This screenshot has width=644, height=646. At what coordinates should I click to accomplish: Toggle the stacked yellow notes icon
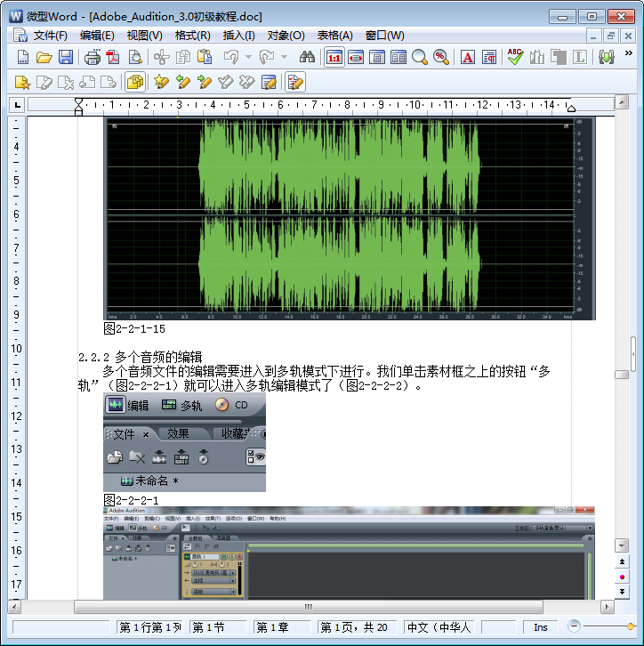pos(135,82)
